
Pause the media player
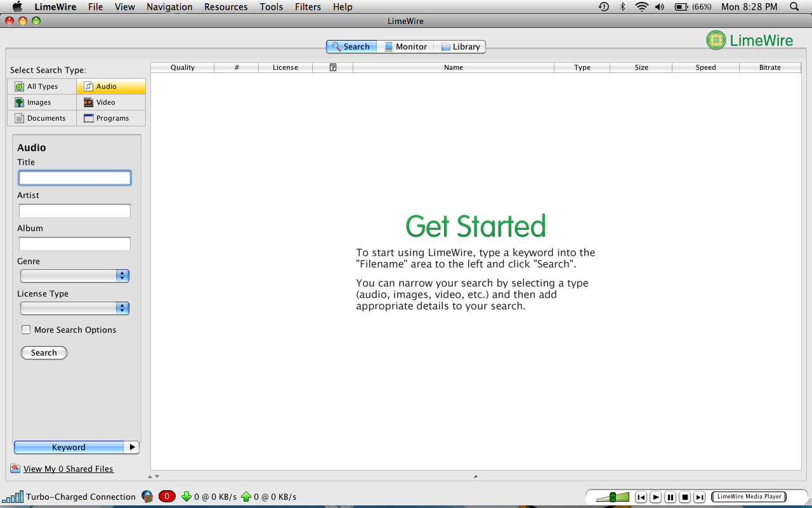671,497
